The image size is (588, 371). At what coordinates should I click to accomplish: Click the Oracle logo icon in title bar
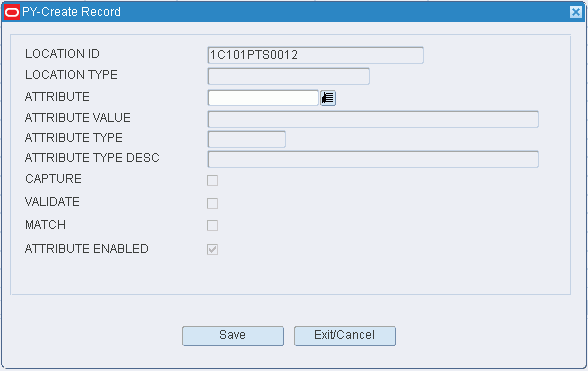pyautogui.click(x=12, y=12)
